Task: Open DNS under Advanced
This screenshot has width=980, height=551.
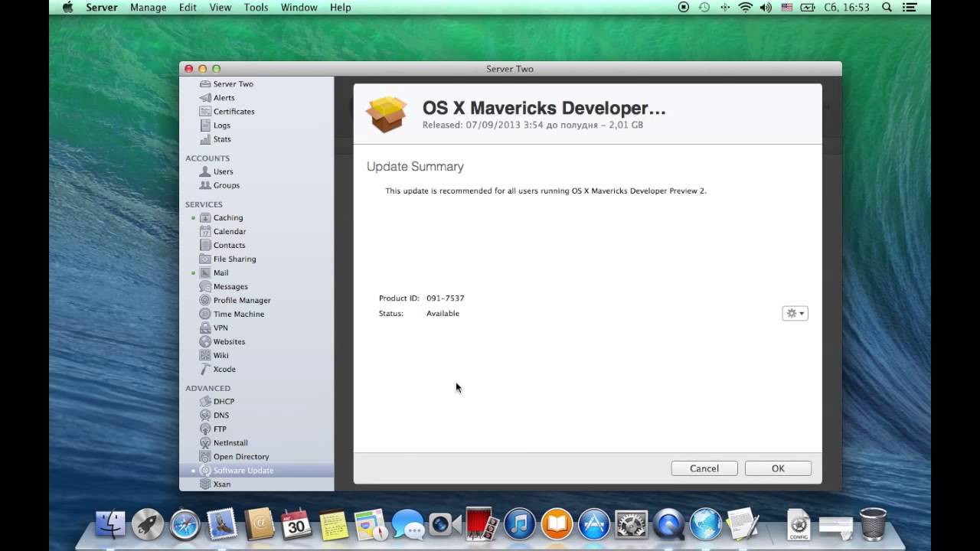Action: (214, 415)
